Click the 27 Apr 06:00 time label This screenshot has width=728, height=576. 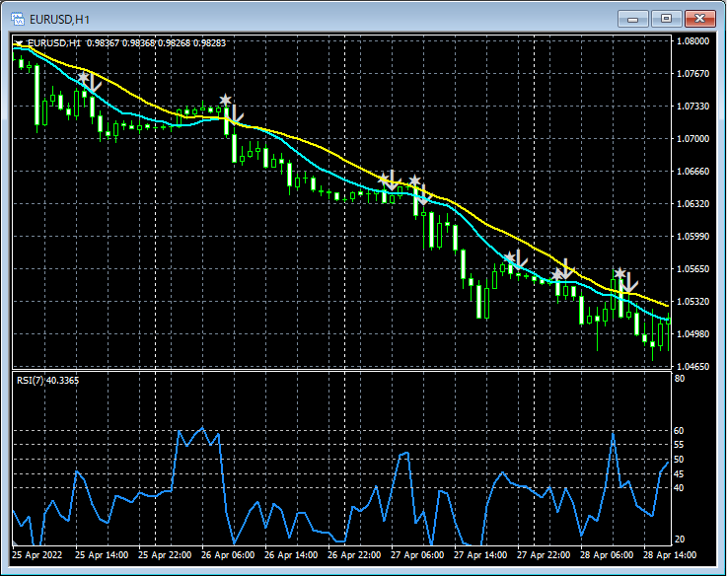(x=417, y=555)
